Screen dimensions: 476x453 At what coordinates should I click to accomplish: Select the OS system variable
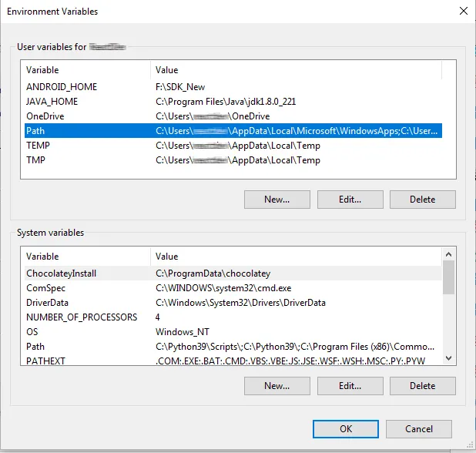point(233,331)
